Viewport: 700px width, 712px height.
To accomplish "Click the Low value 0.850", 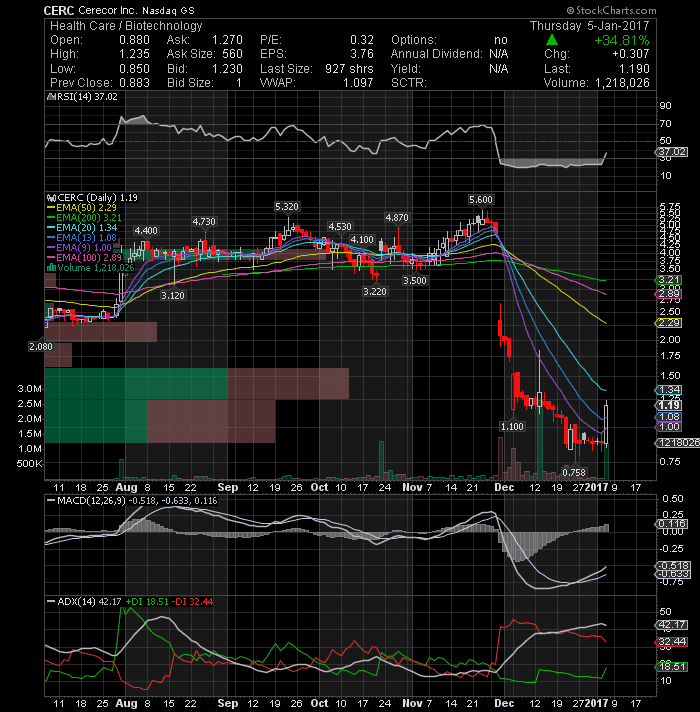I will pyautogui.click(x=134, y=69).
